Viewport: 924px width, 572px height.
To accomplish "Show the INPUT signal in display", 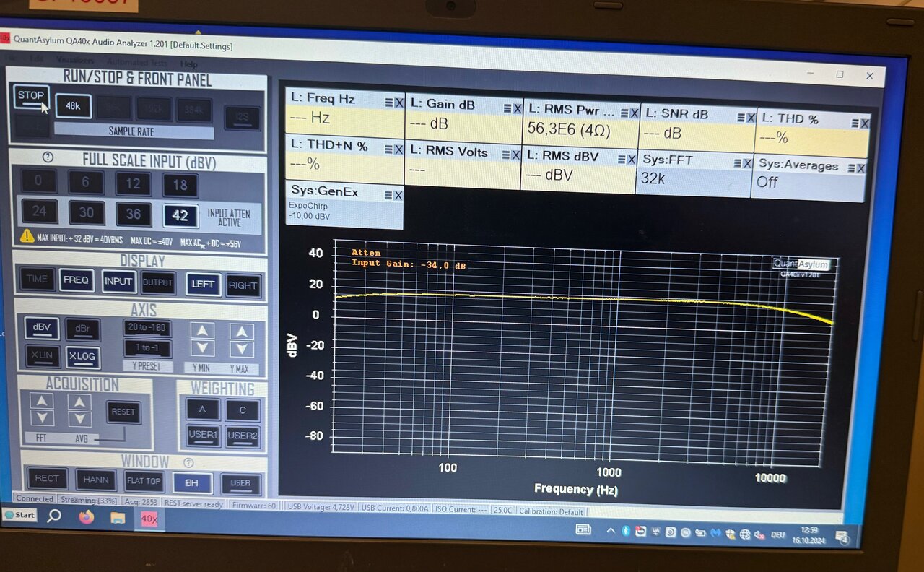I will tap(118, 282).
